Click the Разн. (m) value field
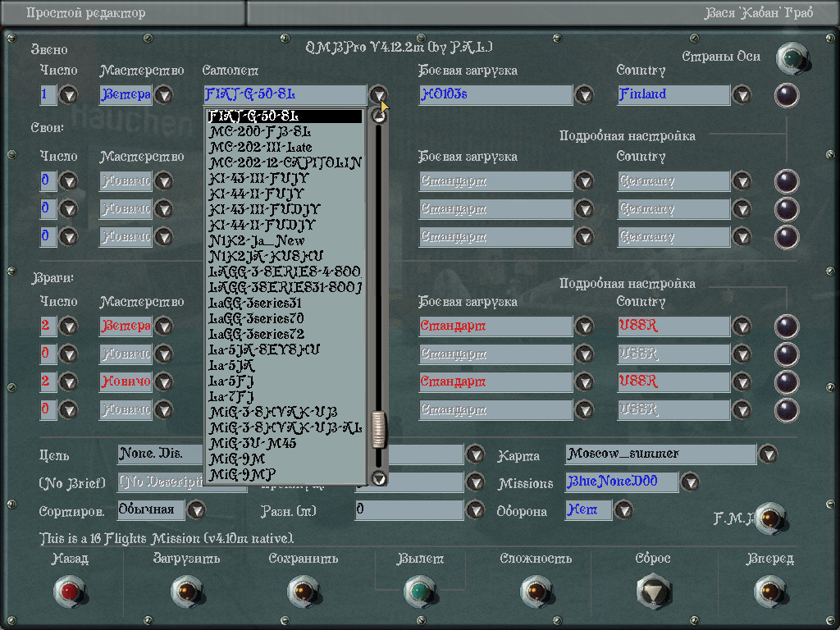This screenshot has height=630, width=840. [409, 509]
